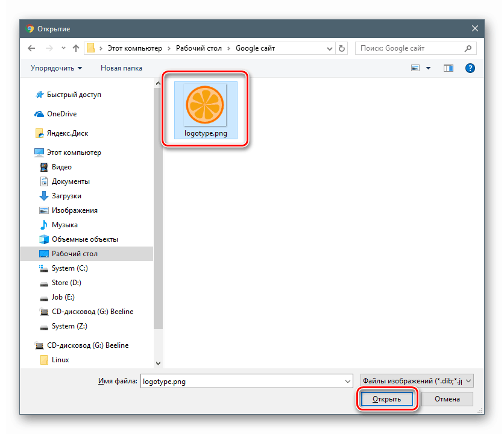Open Store (D:) drive
The width and height of the screenshot is (504, 434).
coord(66,283)
